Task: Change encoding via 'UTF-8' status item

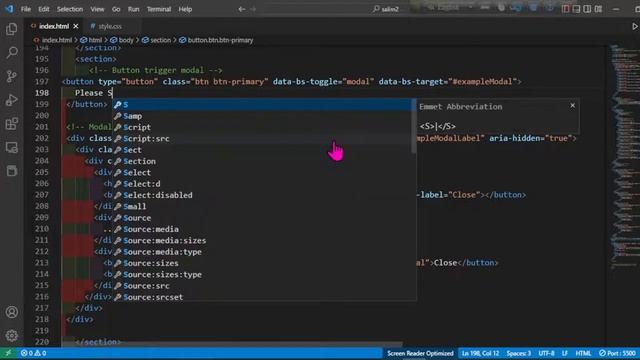Action: tap(546, 353)
